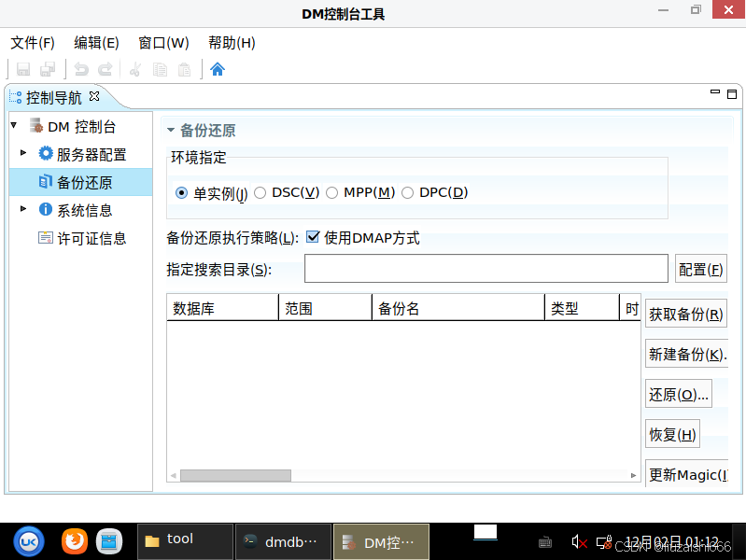Switch to the tool folder window
This screenshot has height=560, width=746.
click(x=185, y=541)
